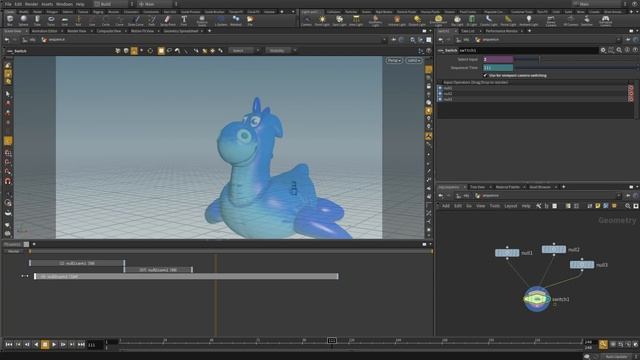Open parameter pane gear menu
Screen dimensions: 640x360
[x=603, y=50]
